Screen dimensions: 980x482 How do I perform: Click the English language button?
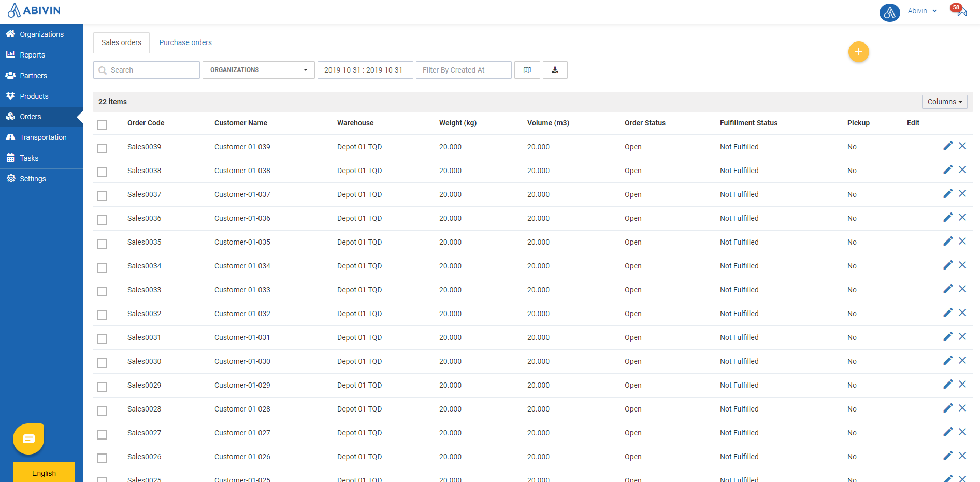(x=44, y=473)
